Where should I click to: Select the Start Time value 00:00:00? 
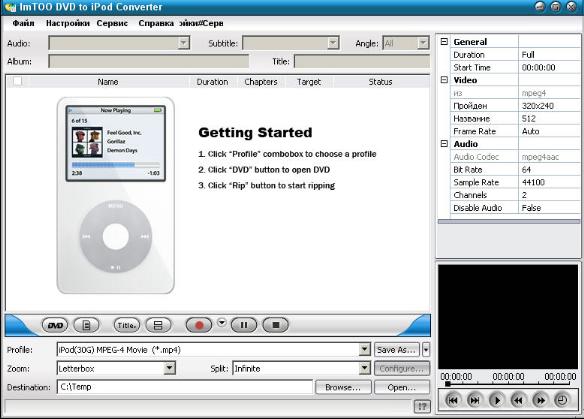[549, 67]
